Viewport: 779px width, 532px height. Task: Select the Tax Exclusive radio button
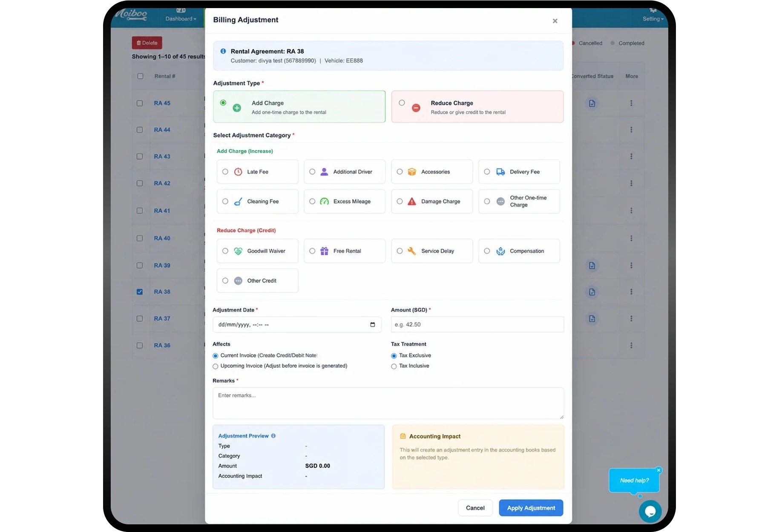pyautogui.click(x=394, y=356)
